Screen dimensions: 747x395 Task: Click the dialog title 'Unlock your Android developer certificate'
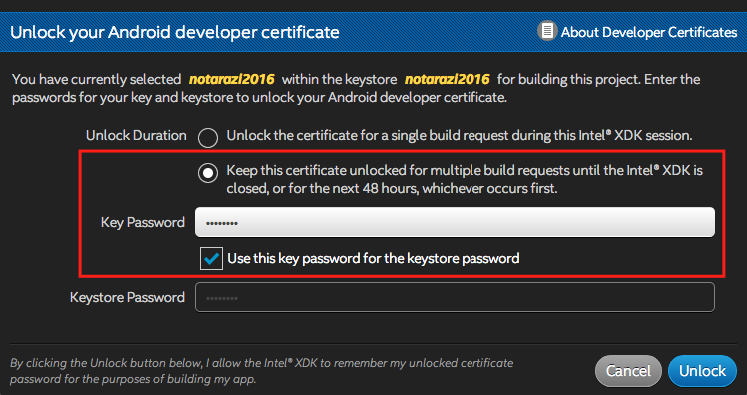pyautogui.click(x=175, y=32)
